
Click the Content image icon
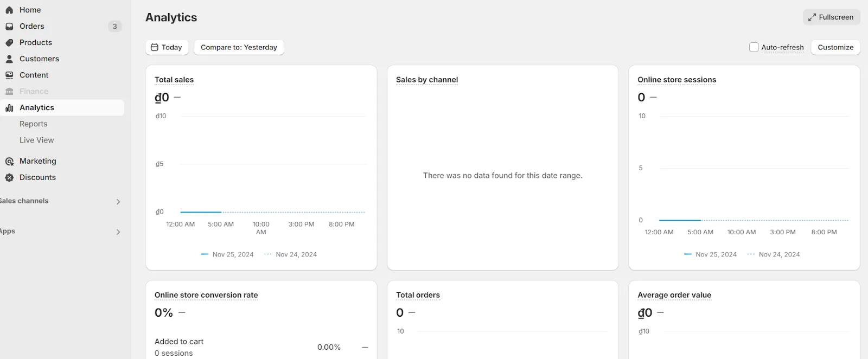[x=9, y=75]
